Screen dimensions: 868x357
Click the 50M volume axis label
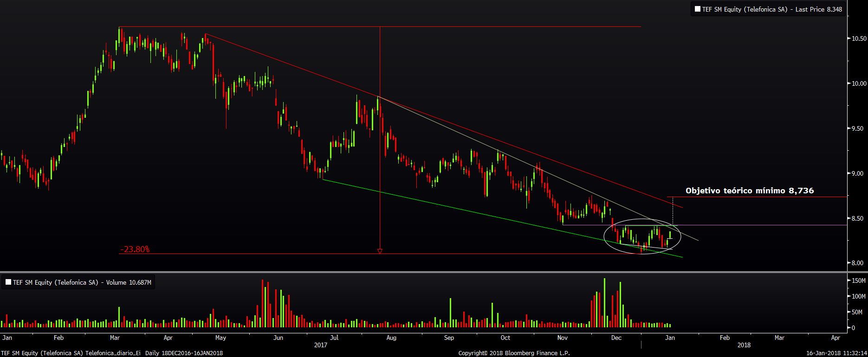857,312
